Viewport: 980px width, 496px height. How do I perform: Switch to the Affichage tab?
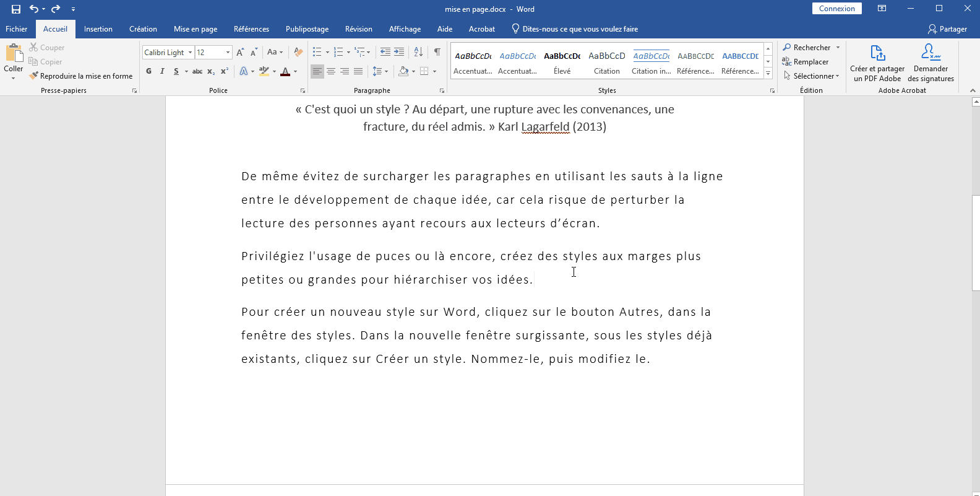click(405, 29)
